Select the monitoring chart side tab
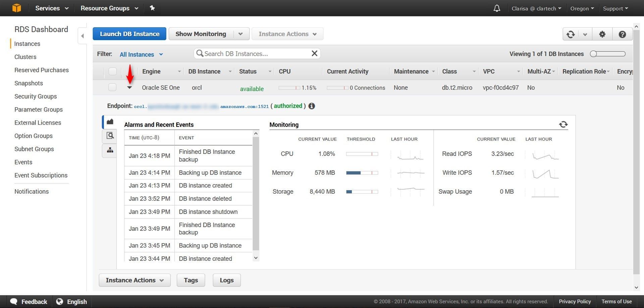Screen dimensions: 644x308 (x=110, y=122)
